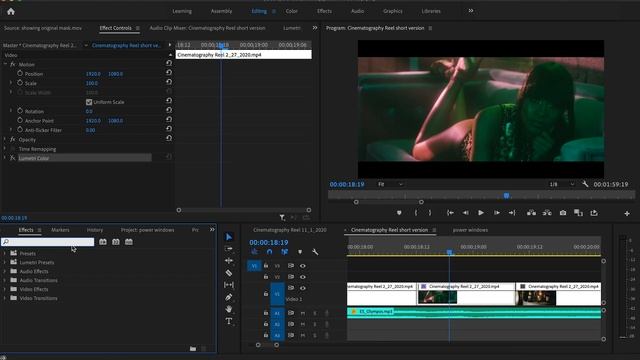Show more workspaces overflow
The image size is (640, 360).
tap(471, 11)
